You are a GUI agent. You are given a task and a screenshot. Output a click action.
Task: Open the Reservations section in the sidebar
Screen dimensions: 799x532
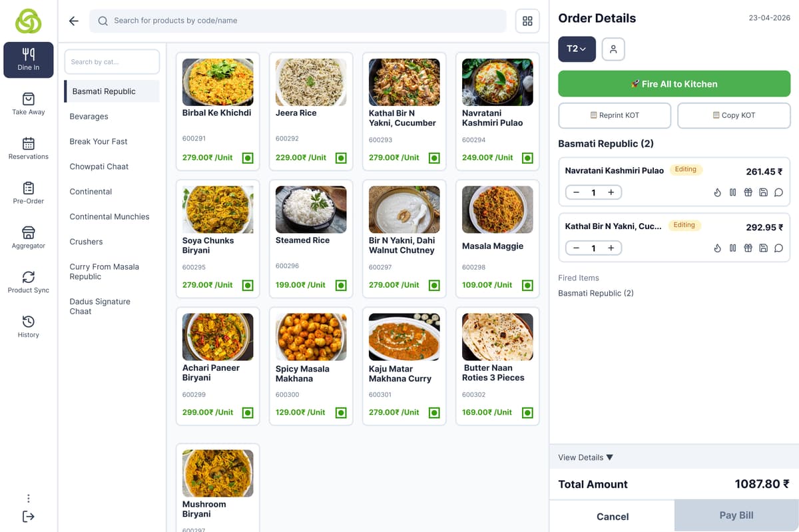coord(29,148)
